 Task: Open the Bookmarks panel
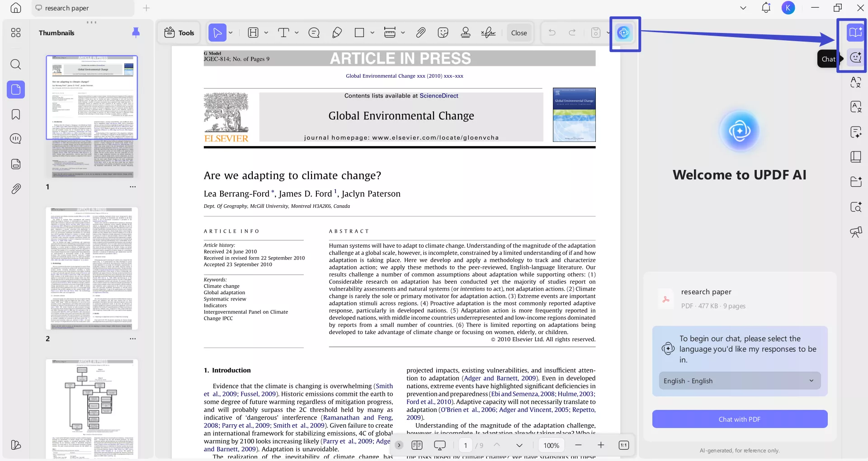[16, 114]
